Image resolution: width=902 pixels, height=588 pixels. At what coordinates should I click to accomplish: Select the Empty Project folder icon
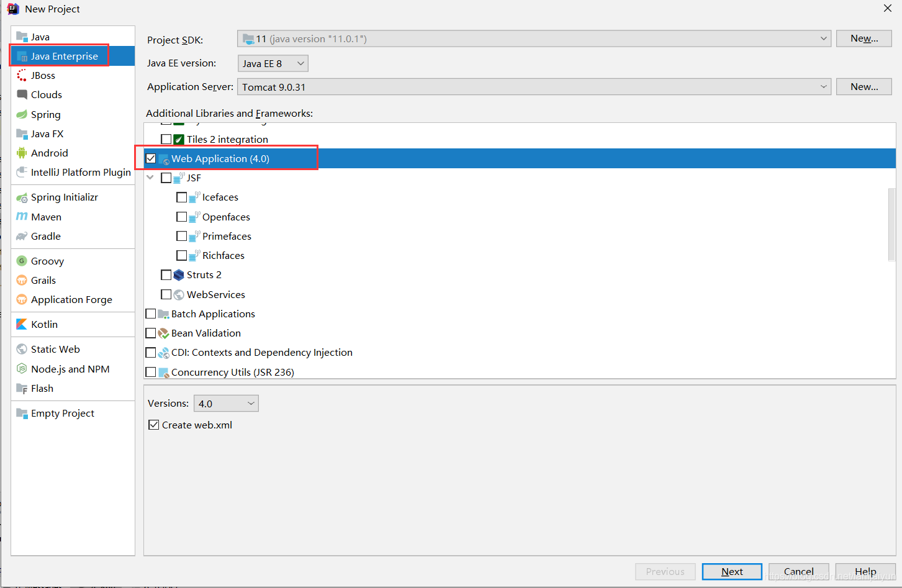22,413
